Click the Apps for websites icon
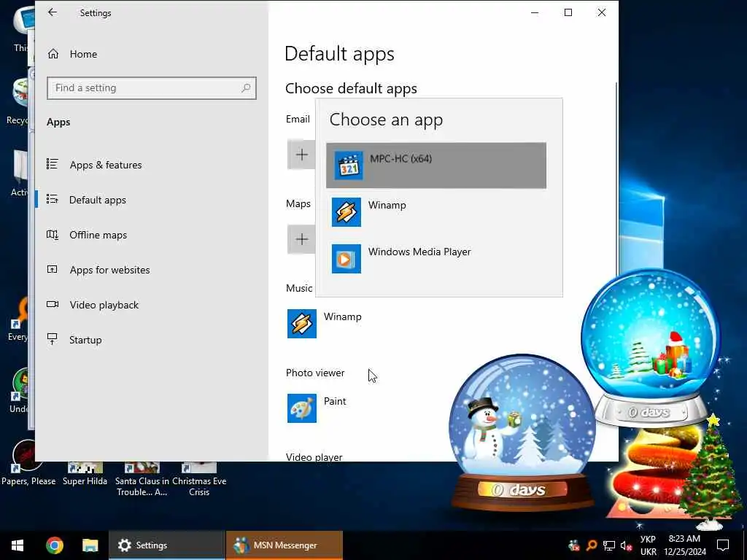 tap(53, 269)
